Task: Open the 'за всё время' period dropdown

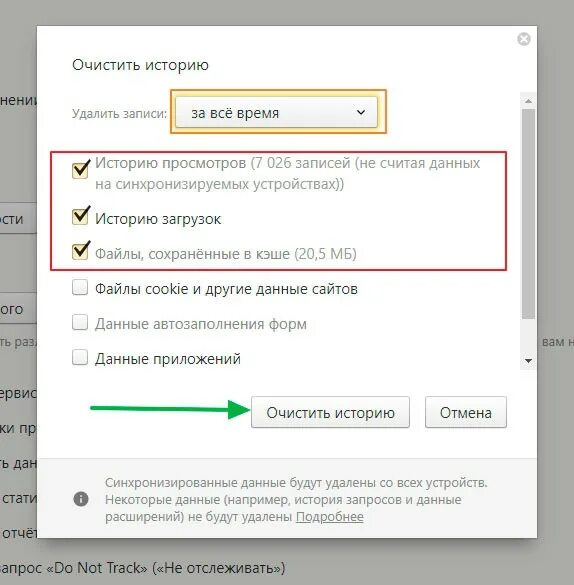Action: click(x=276, y=112)
